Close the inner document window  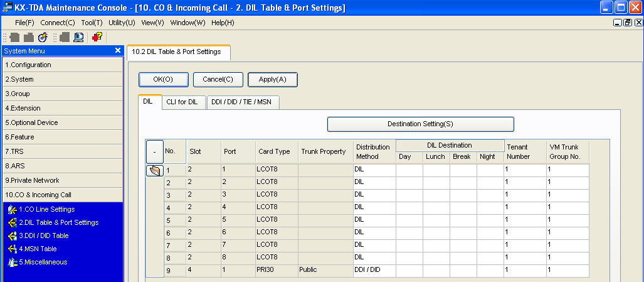(x=638, y=23)
